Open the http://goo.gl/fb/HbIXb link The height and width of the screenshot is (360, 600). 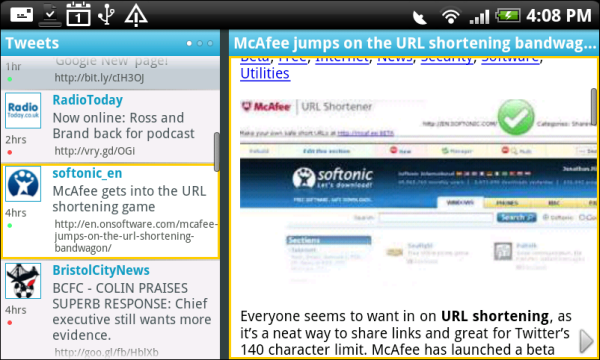click(106, 352)
